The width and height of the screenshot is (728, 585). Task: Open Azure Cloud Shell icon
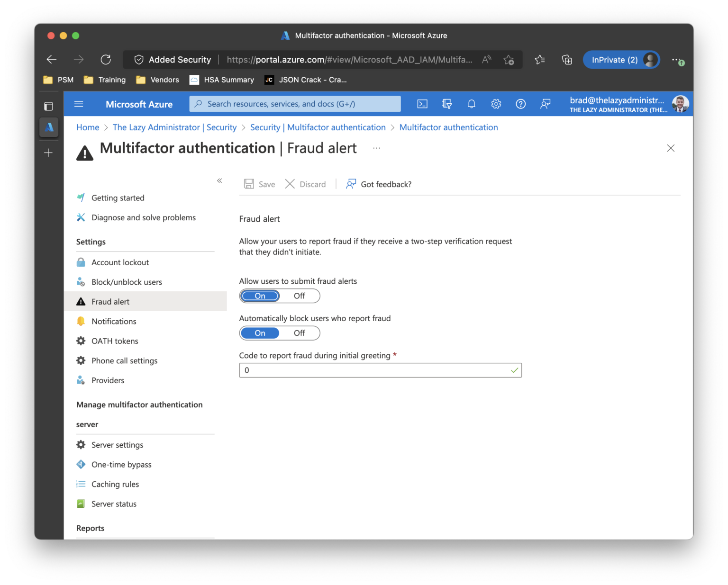tap(422, 104)
